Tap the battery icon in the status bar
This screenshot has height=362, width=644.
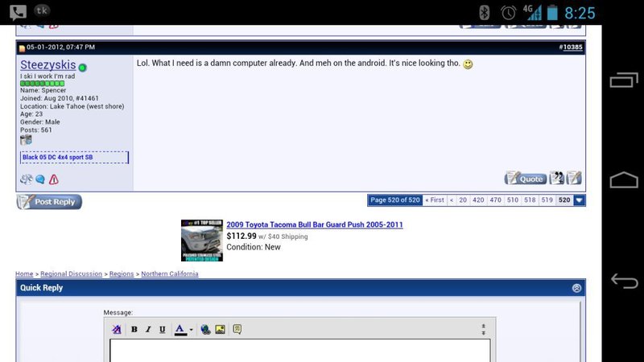(553, 12)
